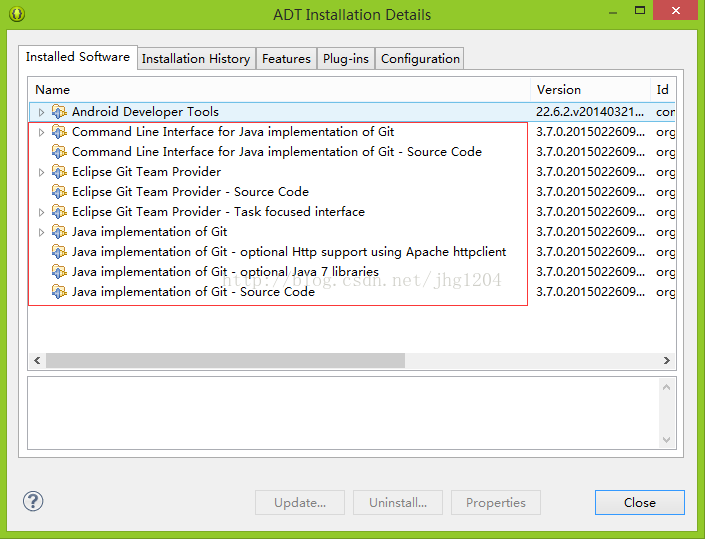This screenshot has height=539, width=705.
Task: Select 'Command Line Interface for Java implementation of Git - Source Code'
Action: coord(352,151)
